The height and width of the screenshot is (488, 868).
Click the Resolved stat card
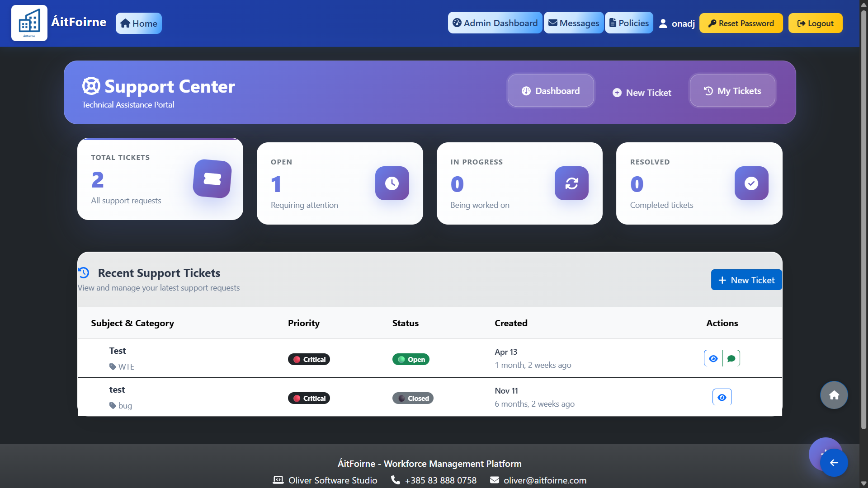(699, 183)
